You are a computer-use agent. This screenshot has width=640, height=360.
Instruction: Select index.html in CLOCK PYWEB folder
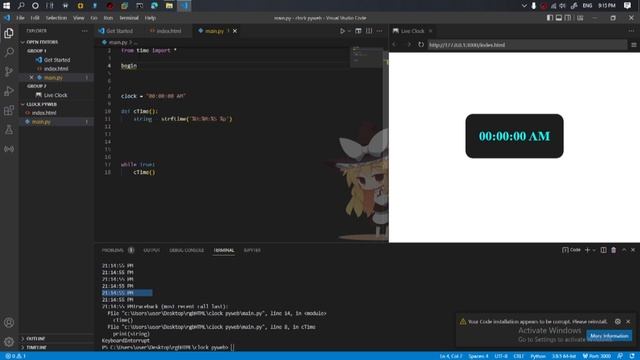(x=44, y=113)
